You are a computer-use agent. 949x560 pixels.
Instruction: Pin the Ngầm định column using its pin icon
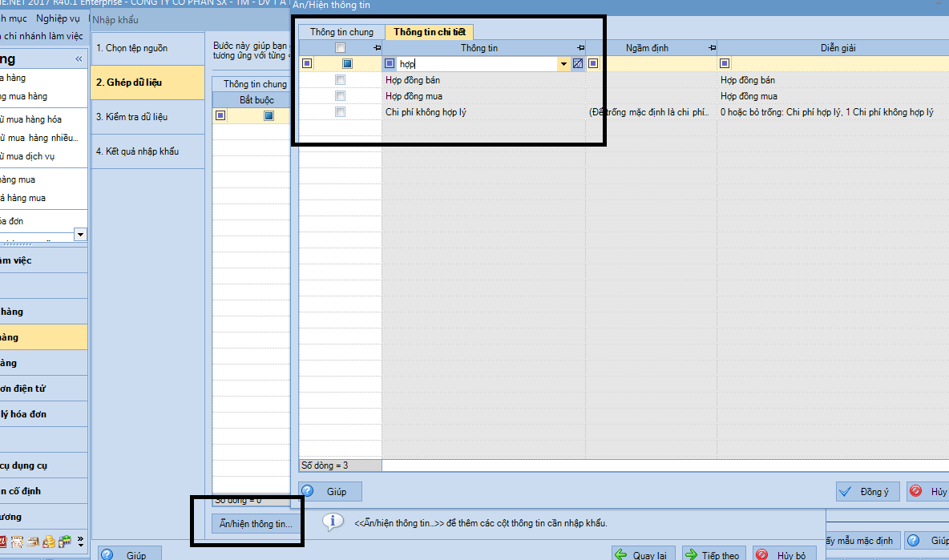coord(713,48)
